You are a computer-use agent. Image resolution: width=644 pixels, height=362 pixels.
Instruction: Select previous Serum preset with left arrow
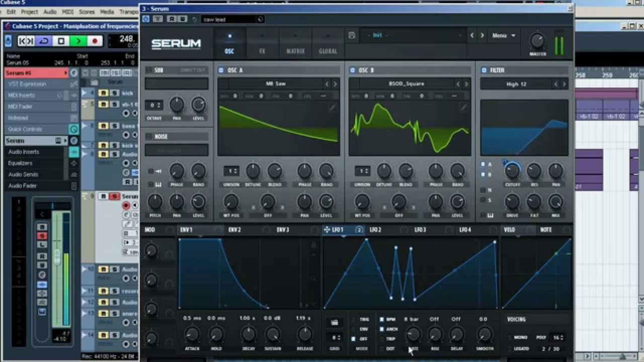(x=472, y=36)
